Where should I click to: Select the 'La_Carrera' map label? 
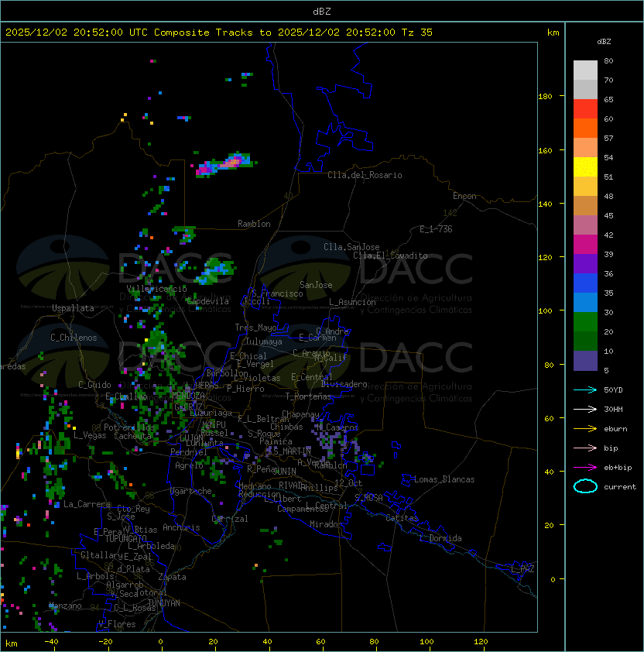coord(87,504)
